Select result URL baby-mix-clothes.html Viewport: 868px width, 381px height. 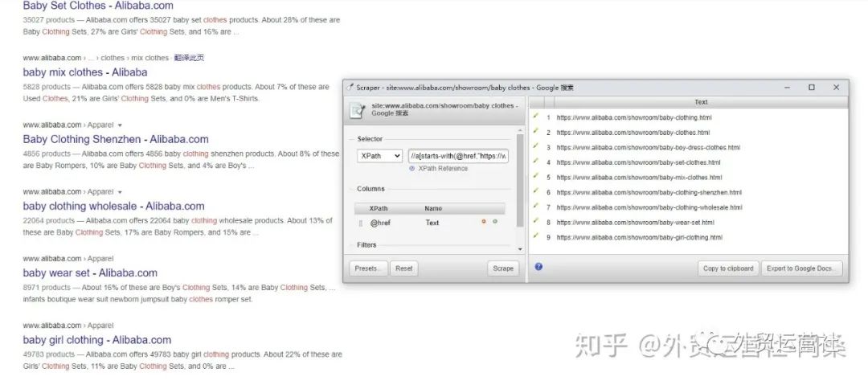click(640, 177)
